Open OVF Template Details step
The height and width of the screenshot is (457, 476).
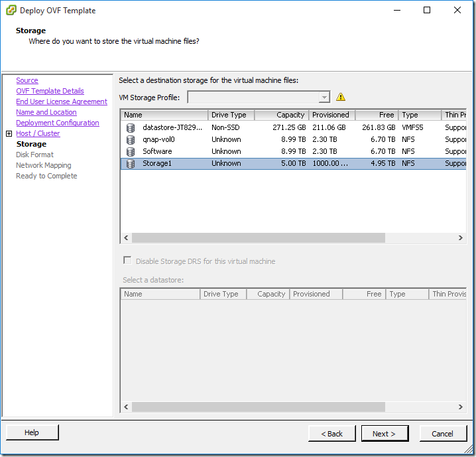tap(50, 91)
